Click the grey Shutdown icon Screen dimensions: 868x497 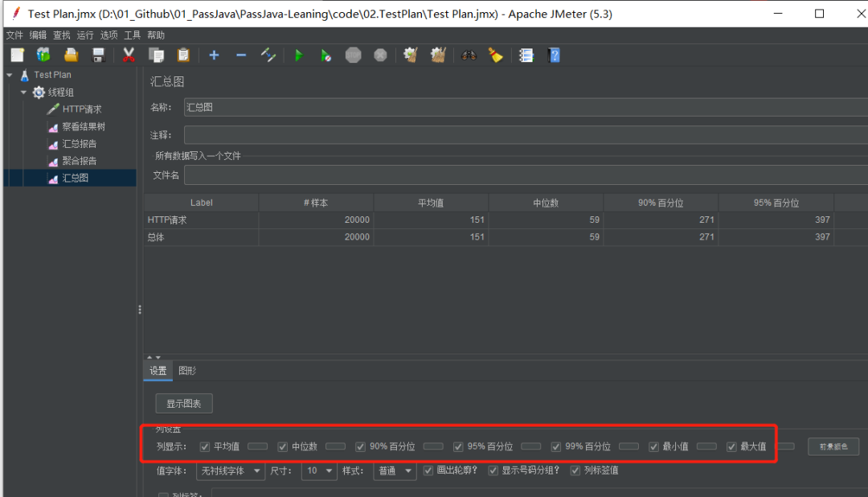(380, 55)
